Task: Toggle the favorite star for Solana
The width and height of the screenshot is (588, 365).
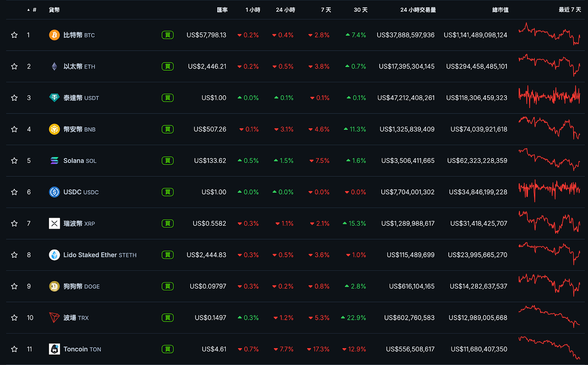Action: tap(14, 161)
